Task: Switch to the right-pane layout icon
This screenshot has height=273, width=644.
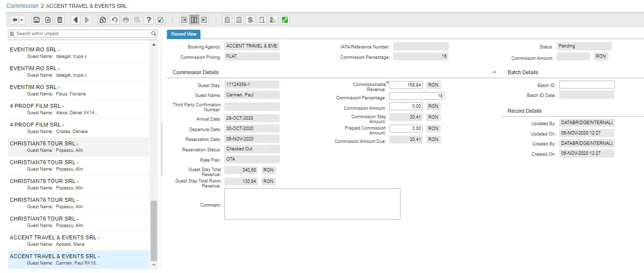Action: click(x=204, y=20)
